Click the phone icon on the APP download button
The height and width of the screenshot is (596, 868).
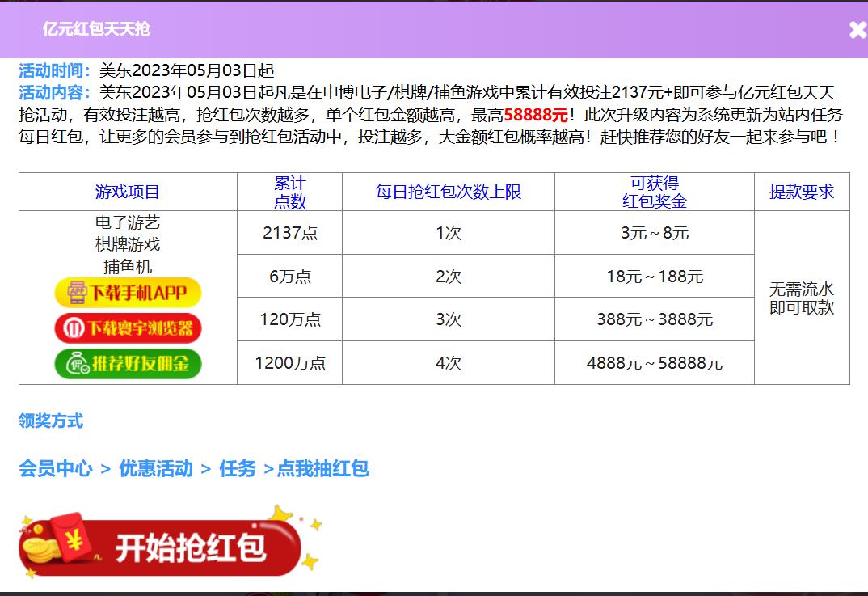(76, 291)
